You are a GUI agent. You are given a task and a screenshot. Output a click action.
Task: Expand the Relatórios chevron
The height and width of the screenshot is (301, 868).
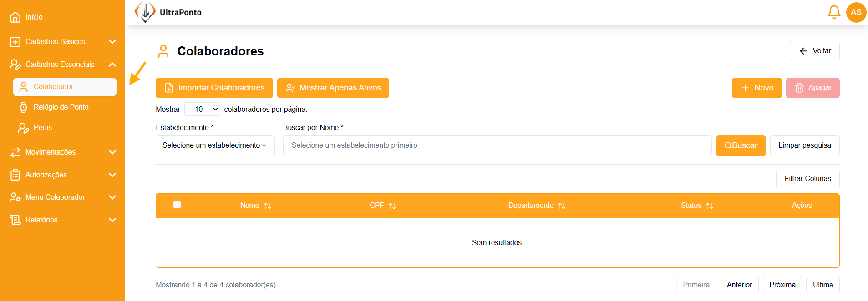(112, 220)
